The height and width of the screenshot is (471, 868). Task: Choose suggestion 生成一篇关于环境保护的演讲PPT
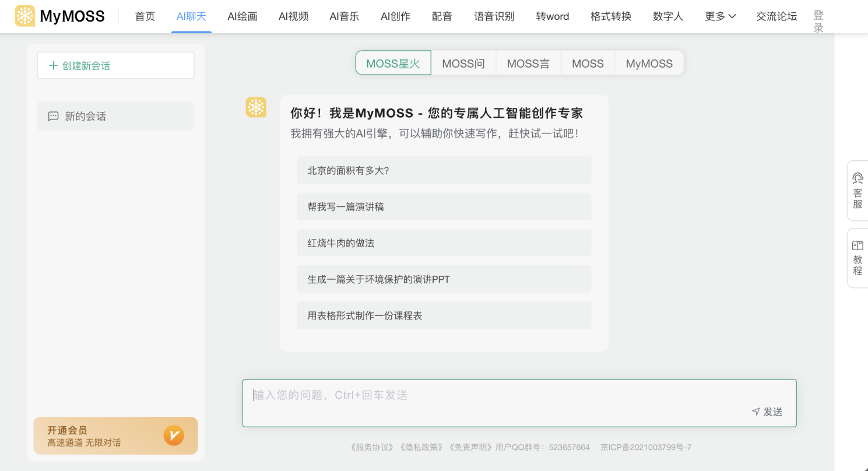pos(444,279)
